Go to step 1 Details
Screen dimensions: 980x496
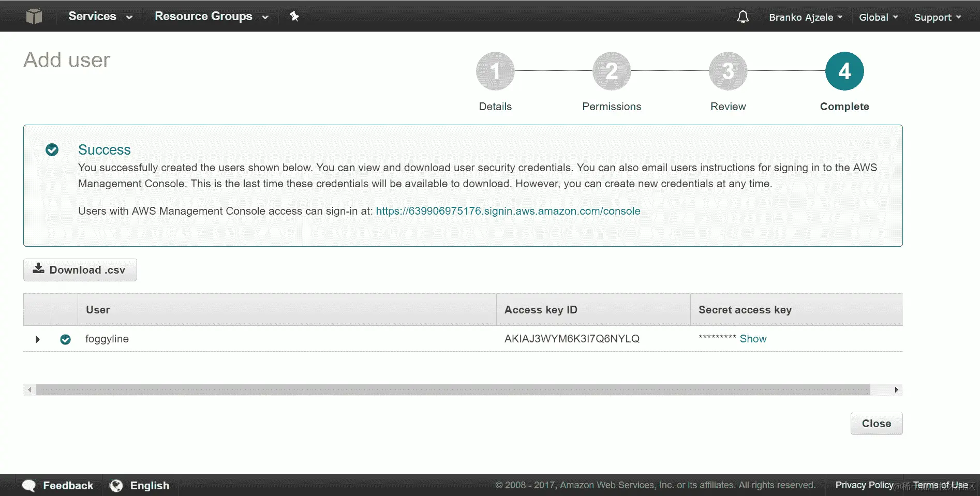click(x=495, y=71)
